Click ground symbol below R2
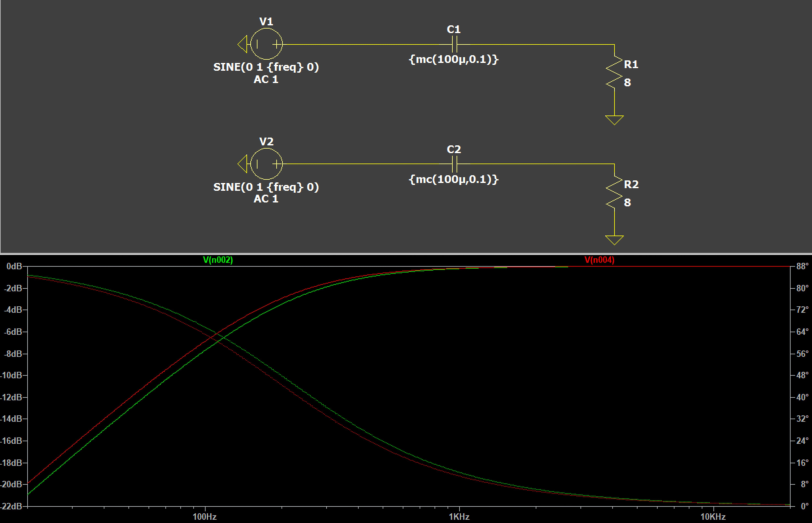 coord(614,240)
